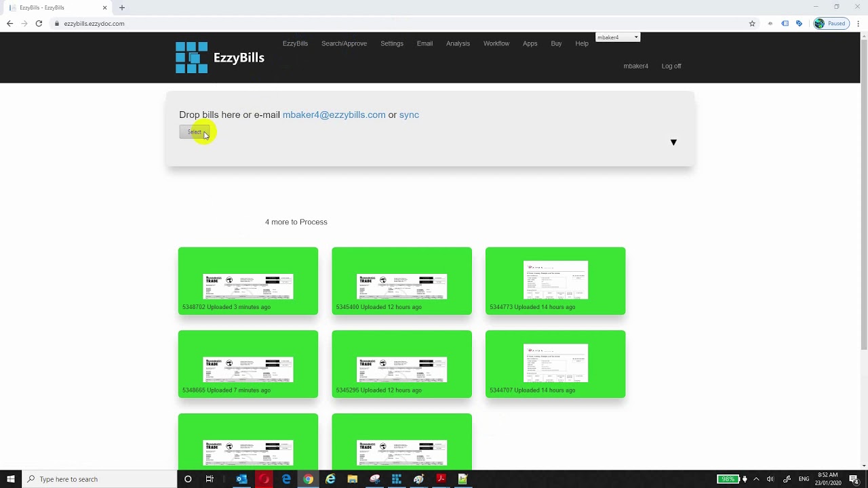Open the Search/Approve menu

pyautogui.click(x=344, y=43)
